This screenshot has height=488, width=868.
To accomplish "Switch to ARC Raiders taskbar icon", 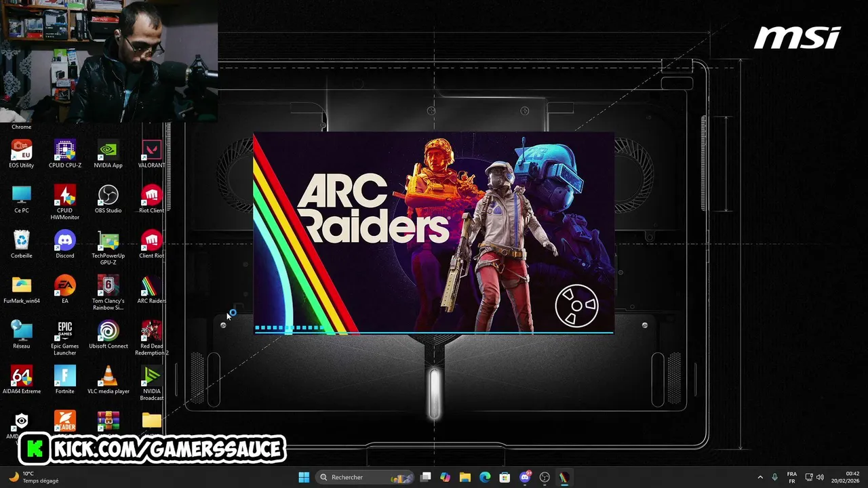I will [x=564, y=477].
